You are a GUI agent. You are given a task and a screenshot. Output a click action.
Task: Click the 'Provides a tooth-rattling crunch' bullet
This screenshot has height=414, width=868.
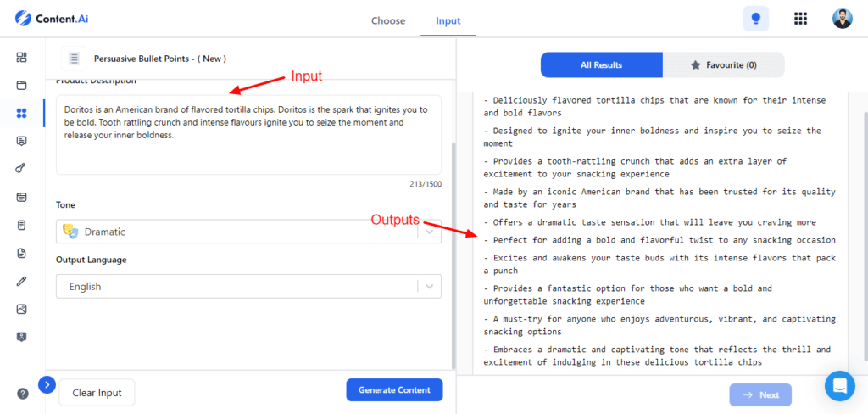[635, 168]
